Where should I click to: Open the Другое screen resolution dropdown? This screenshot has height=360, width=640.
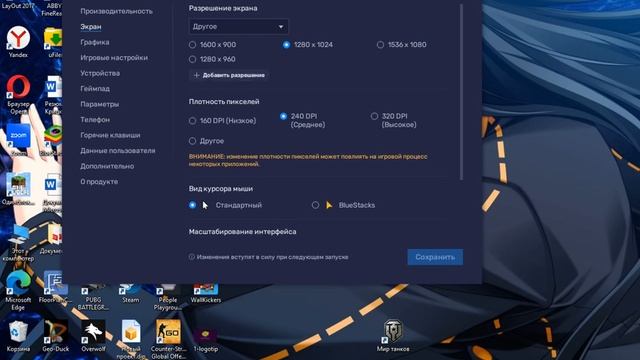(x=238, y=27)
